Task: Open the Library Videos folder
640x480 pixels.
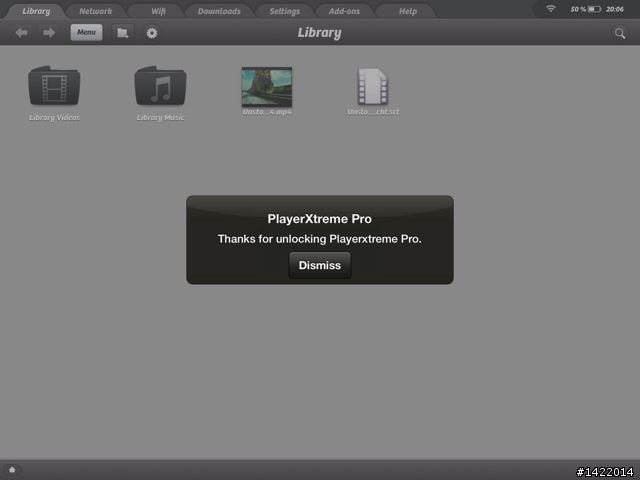Action: point(54,86)
